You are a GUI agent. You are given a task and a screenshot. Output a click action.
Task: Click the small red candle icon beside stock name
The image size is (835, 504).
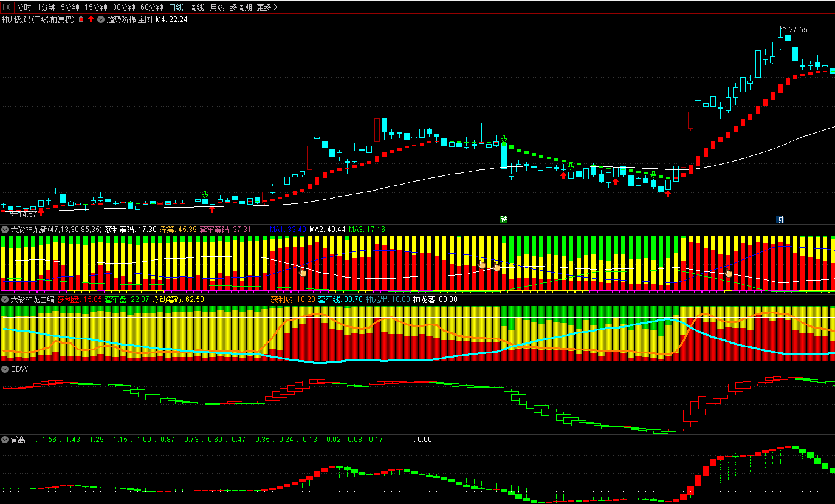[81, 19]
